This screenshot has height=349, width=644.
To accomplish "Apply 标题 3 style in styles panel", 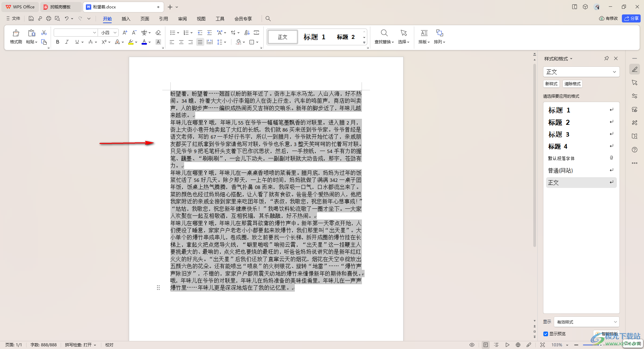I will point(581,135).
